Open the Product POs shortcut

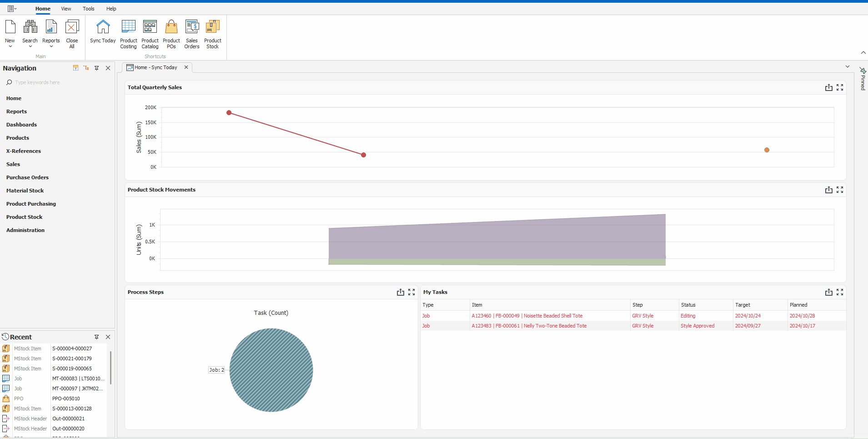click(x=171, y=34)
